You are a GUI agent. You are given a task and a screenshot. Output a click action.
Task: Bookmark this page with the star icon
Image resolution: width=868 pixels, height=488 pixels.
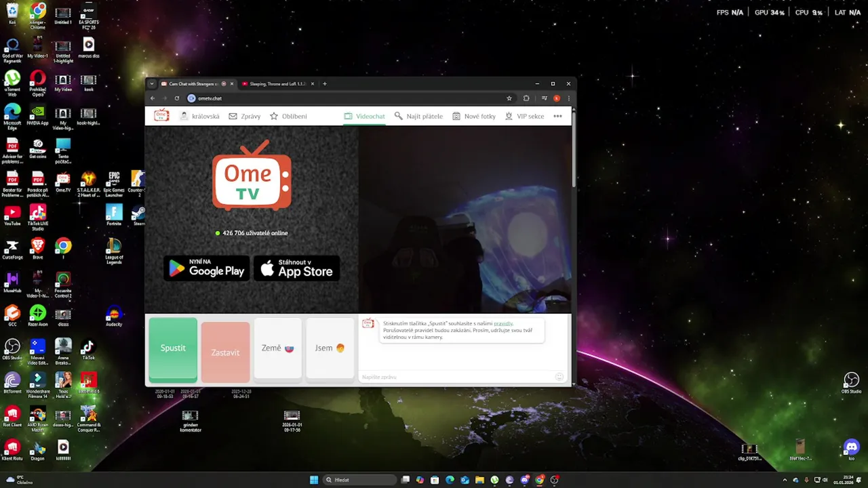509,98
